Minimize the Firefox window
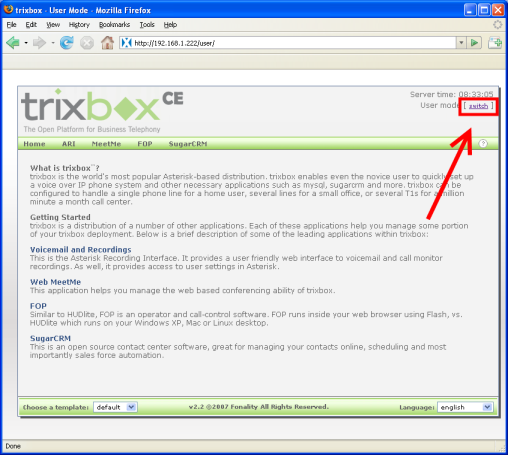The width and height of the screenshot is (508, 455). coord(470,10)
